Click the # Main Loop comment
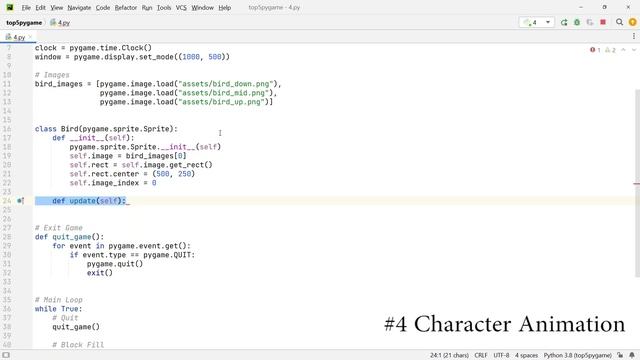 pyautogui.click(x=59, y=300)
